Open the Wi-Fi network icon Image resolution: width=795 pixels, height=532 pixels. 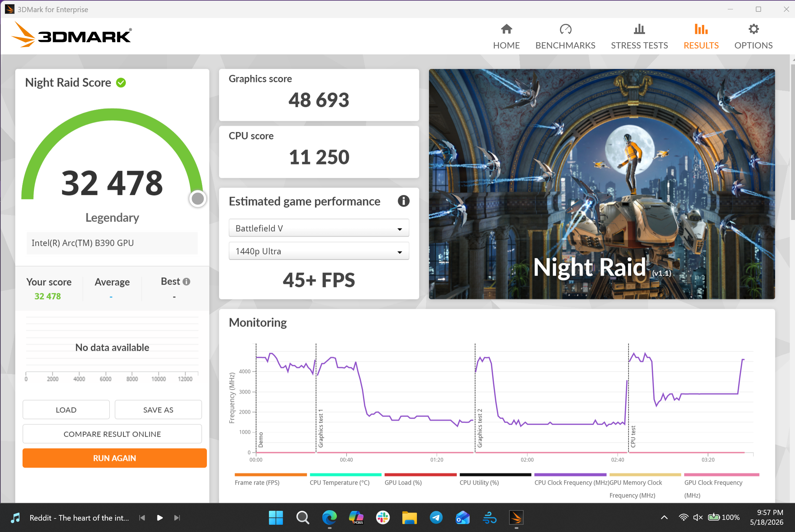click(683, 517)
